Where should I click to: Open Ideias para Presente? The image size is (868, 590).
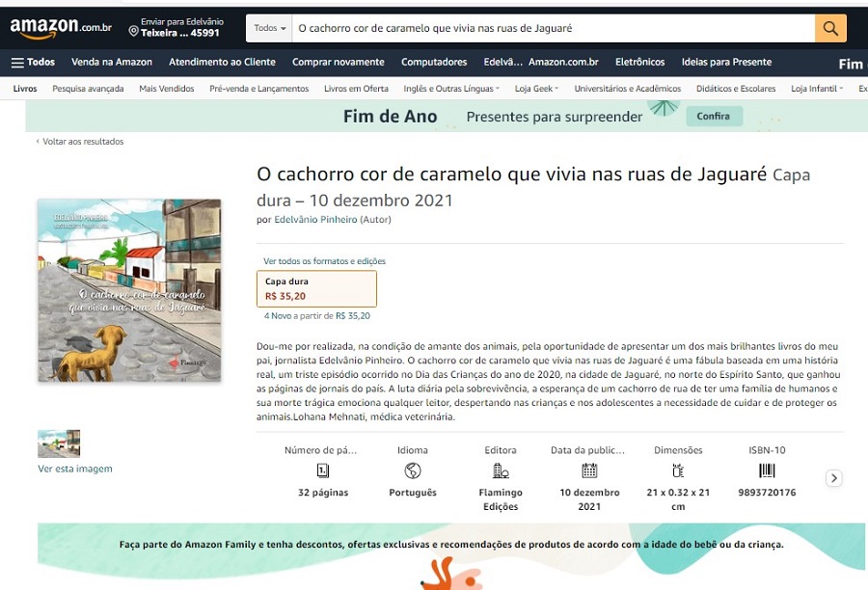coord(726,62)
